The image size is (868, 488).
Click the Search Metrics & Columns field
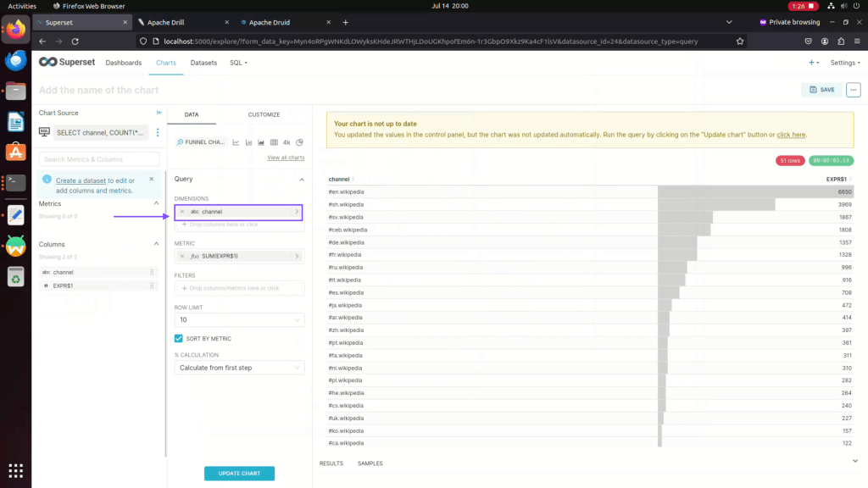[99, 159]
